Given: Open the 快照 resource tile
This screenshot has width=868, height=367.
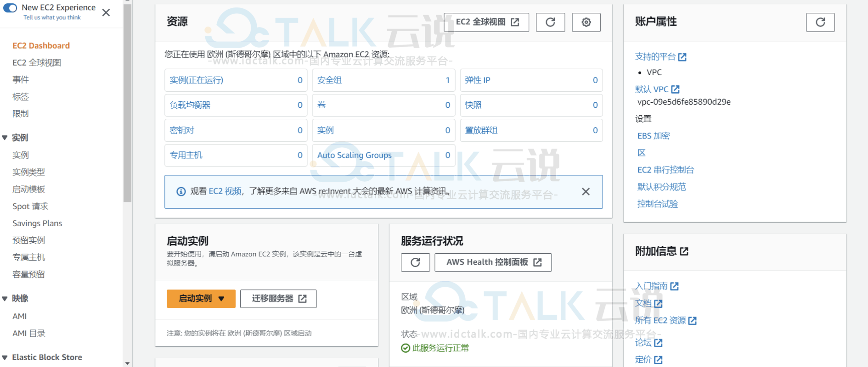Looking at the screenshot, I should point(531,105).
